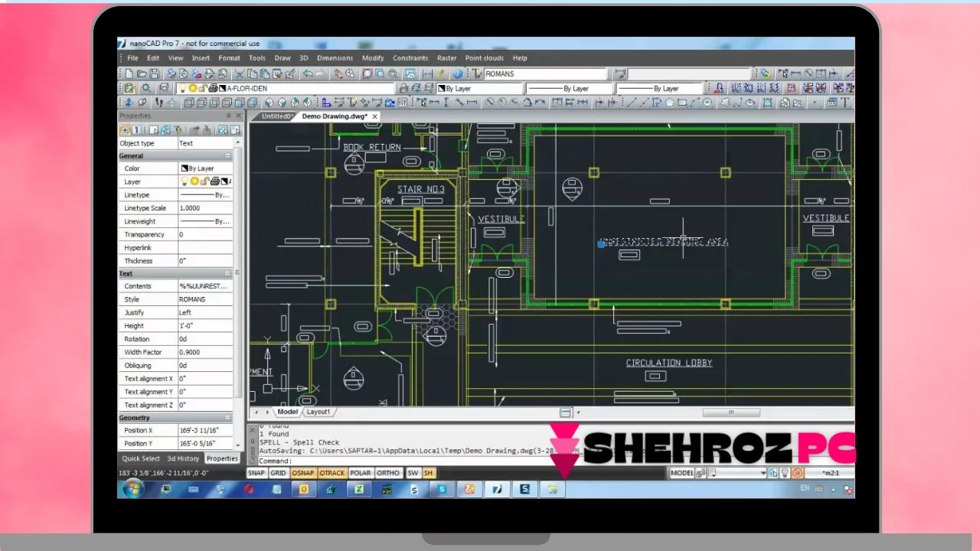The image size is (980, 551).
Task: Click the Cut scissors icon
Action: point(240,73)
